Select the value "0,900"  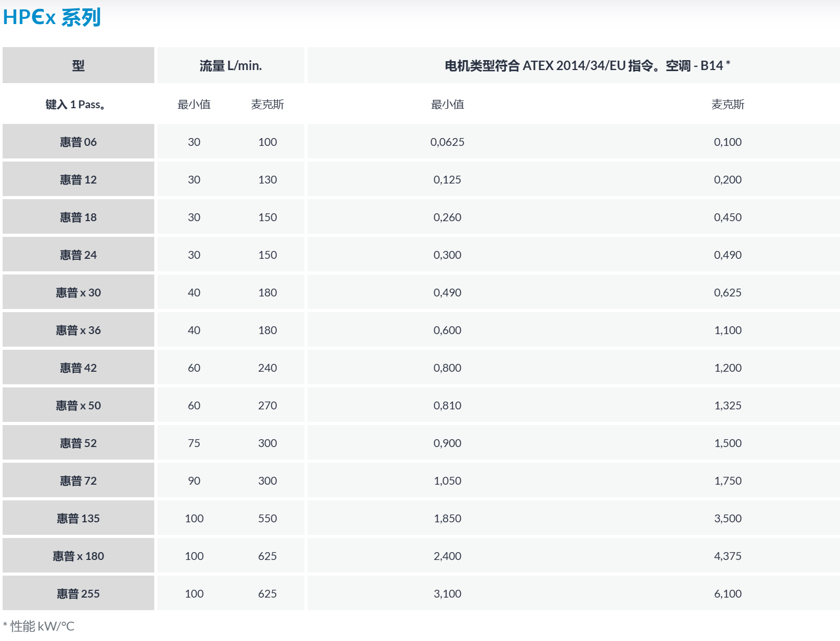448,443
